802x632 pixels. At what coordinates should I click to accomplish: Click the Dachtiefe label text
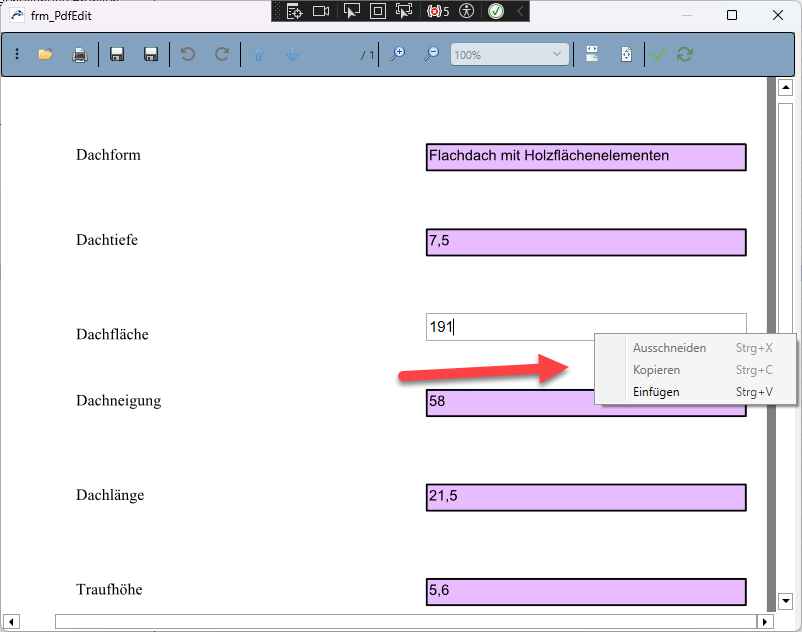point(107,240)
